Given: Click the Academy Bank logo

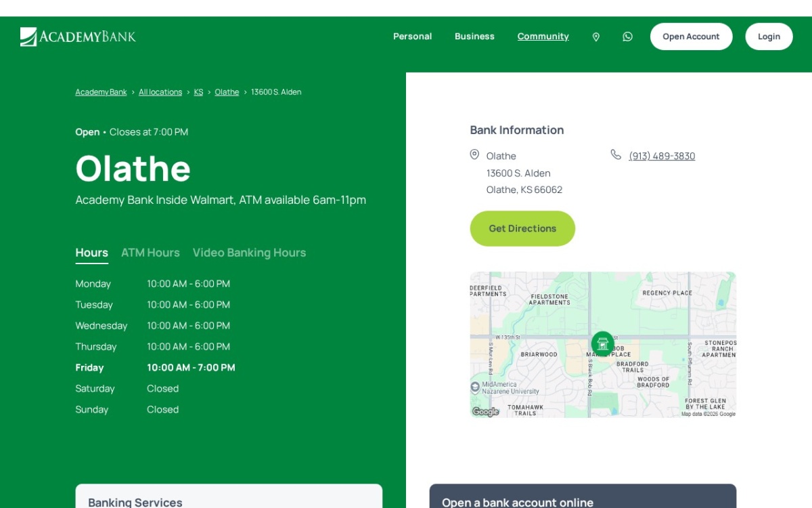Looking at the screenshot, I should click(78, 37).
